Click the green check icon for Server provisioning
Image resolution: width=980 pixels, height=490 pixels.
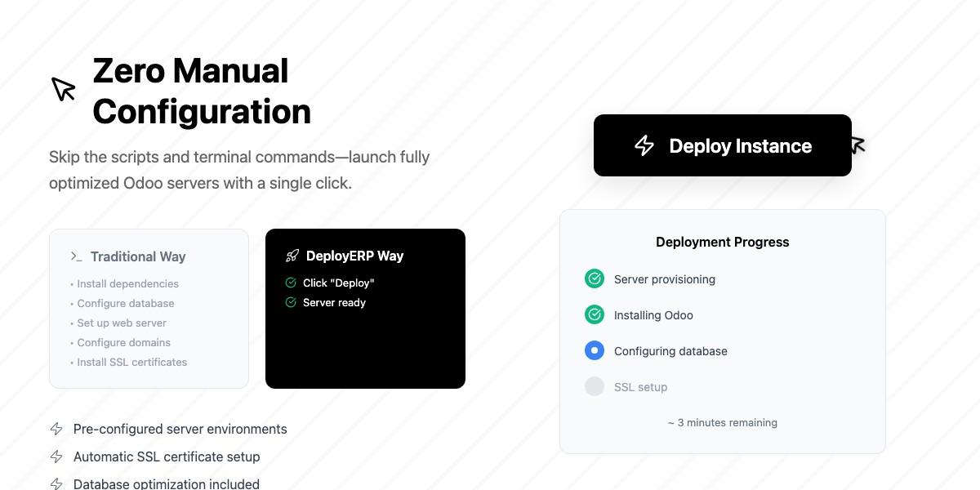pos(595,278)
